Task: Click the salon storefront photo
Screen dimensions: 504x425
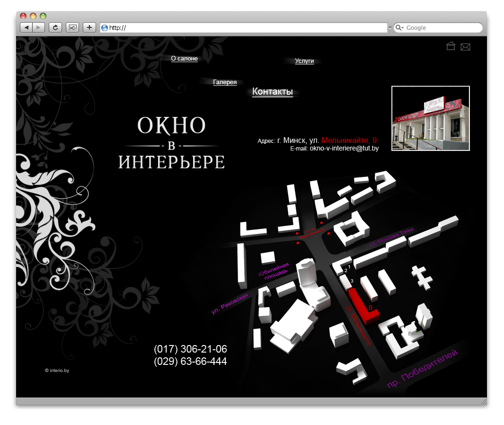Action: 430,118
